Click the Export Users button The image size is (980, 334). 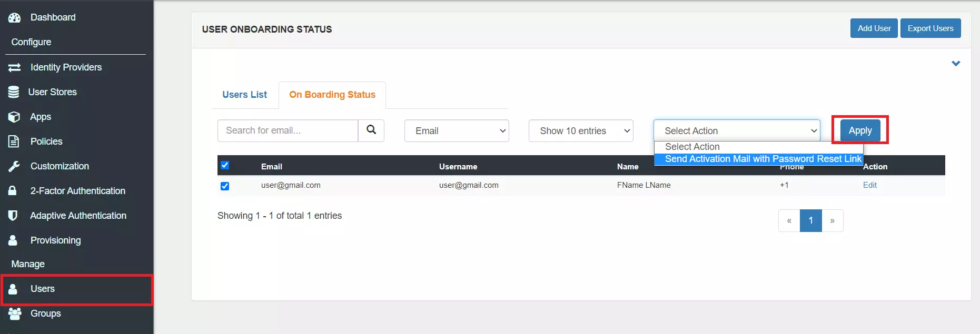click(930, 28)
